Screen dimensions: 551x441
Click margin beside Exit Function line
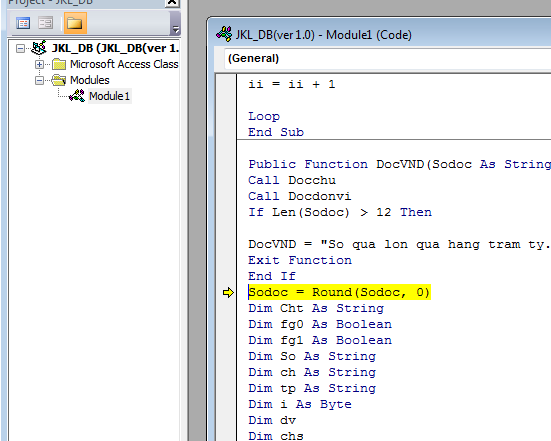click(x=226, y=260)
